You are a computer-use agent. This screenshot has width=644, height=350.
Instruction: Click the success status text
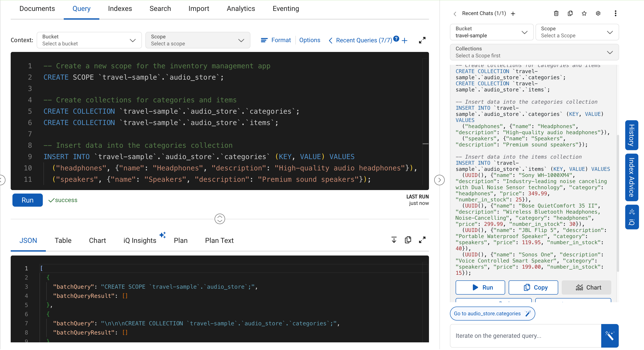click(66, 200)
